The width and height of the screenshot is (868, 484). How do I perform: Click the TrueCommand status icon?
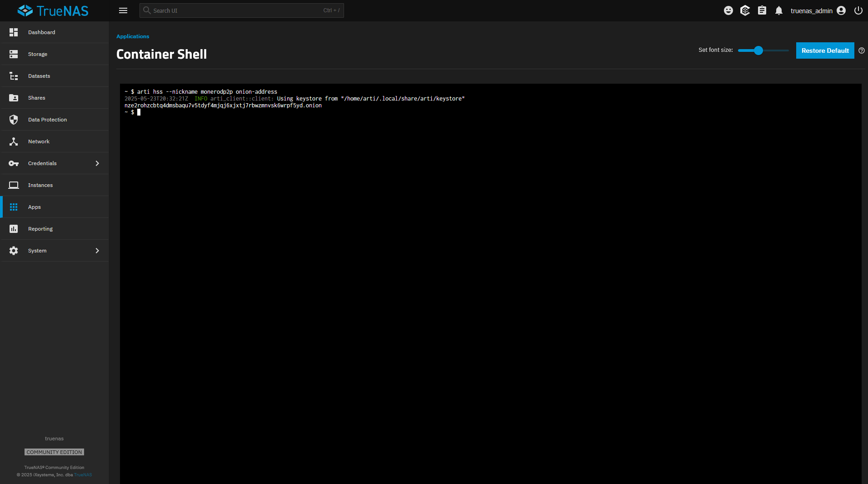coord(745,10)
